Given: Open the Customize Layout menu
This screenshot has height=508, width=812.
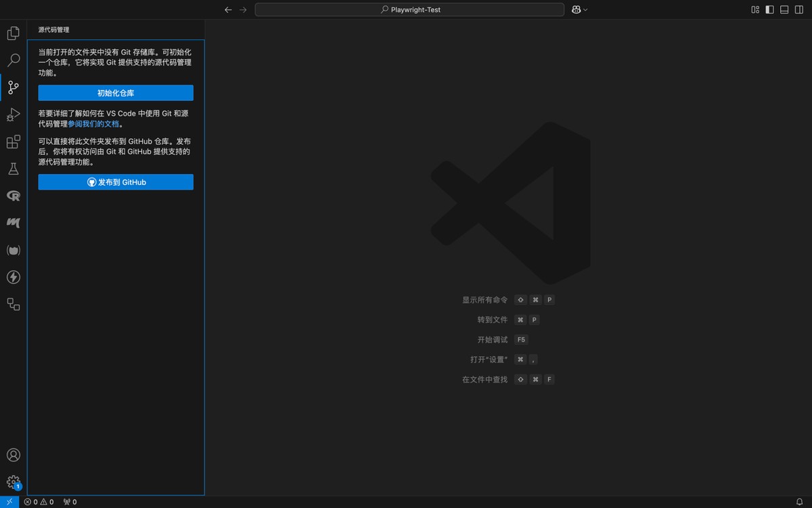Looking at the screenshot, I should tap(755, 9).
